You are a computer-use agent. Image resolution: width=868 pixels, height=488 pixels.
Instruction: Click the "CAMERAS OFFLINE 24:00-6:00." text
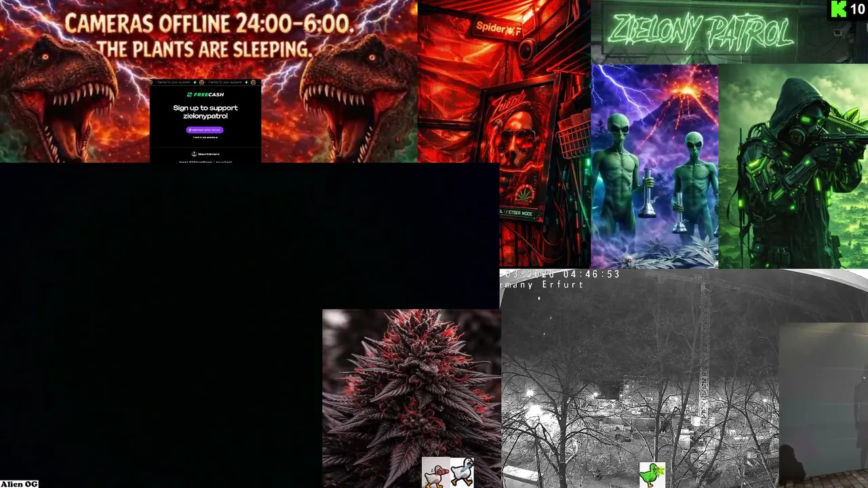210,24
